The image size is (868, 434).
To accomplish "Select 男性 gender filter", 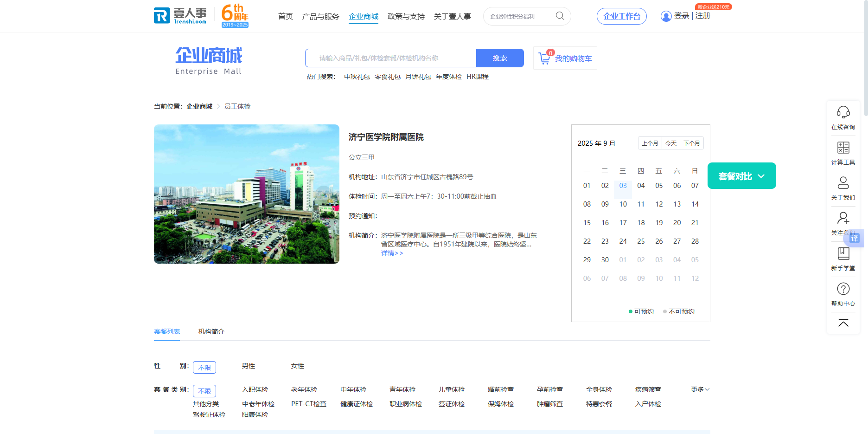I will 249,366.
